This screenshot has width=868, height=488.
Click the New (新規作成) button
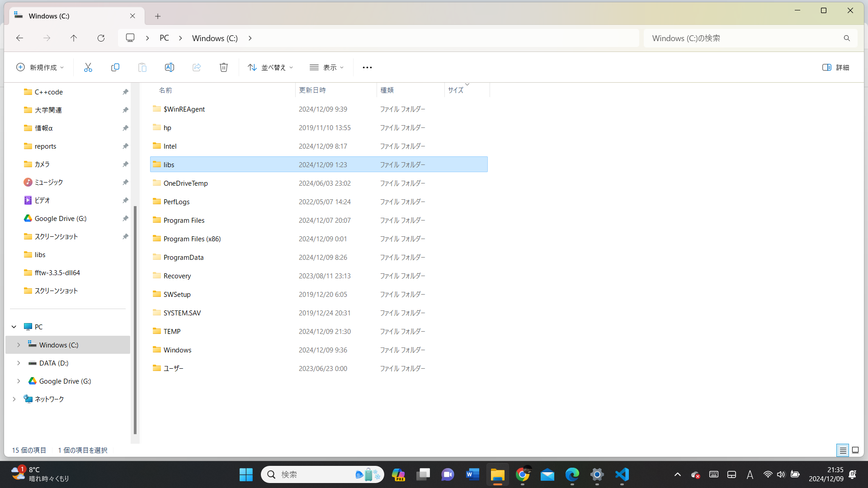click(x=40, y=67)
